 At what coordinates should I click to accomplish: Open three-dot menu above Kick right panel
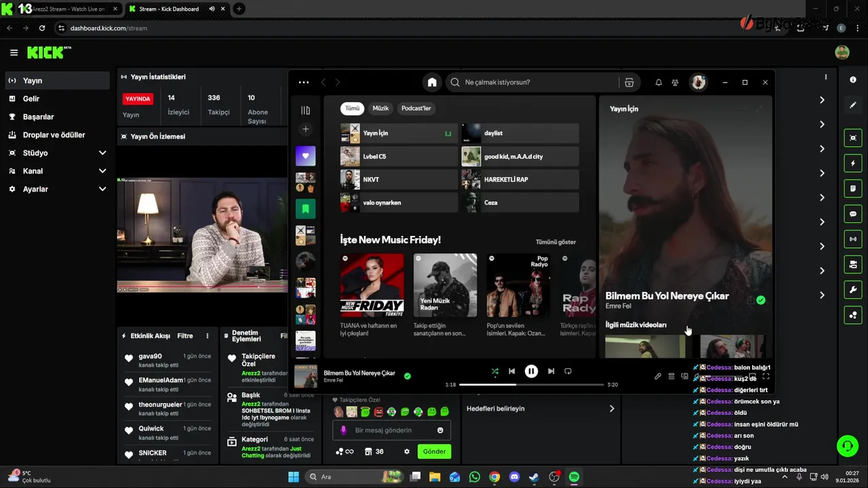826,77
